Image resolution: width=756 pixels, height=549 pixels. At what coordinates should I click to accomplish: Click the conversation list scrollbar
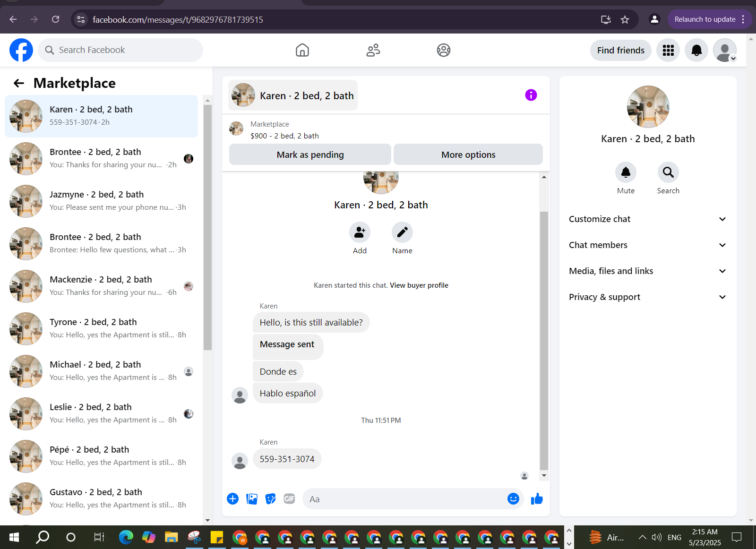tap(207, 227)
